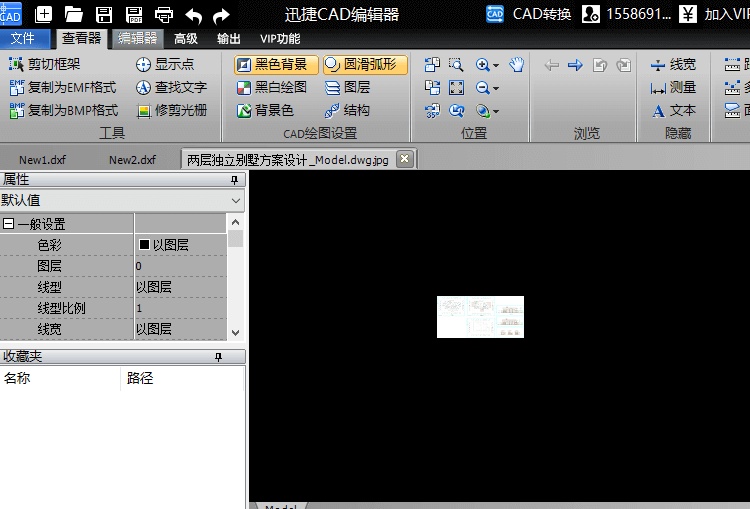Open the orbit view dropdown arrow

496,112
